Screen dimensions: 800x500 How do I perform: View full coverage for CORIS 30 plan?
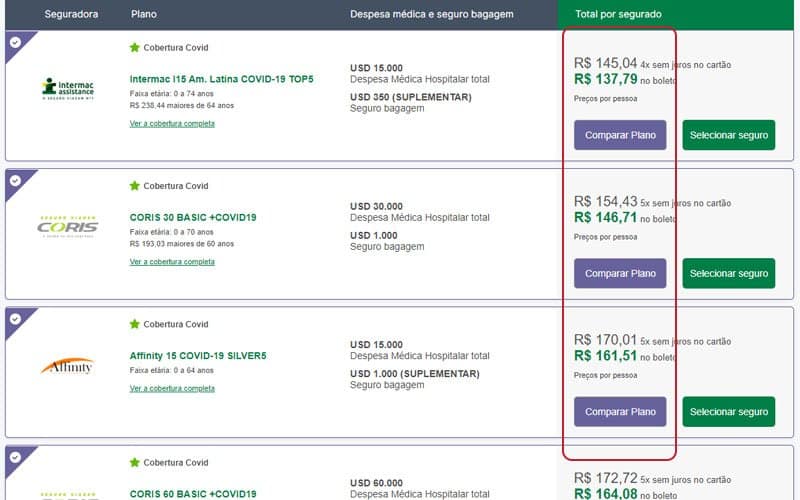tap(172, 262)
